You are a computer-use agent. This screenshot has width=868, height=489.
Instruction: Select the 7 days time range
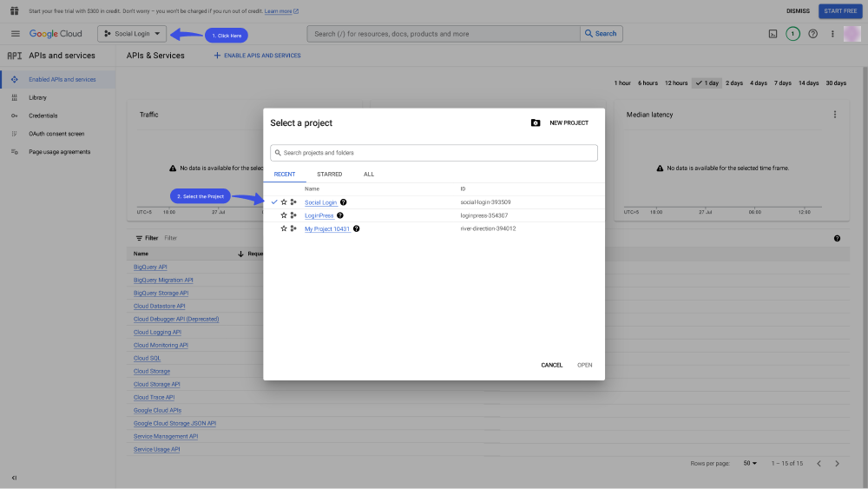pos(783,83)
